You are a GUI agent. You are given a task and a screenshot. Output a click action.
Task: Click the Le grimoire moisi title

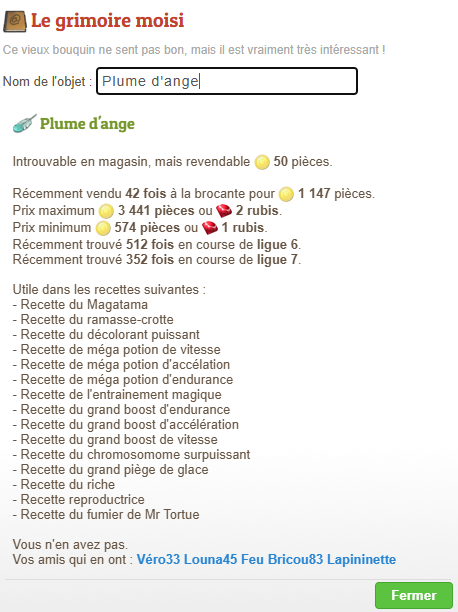click(x=107, y=21)
